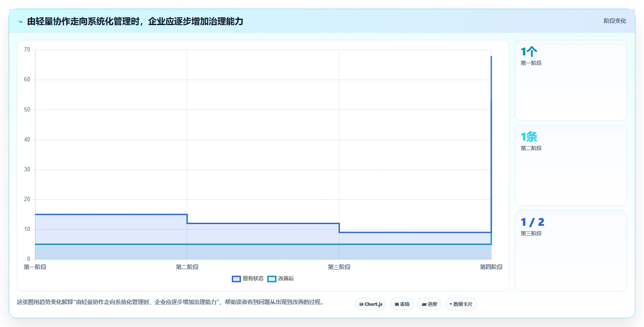
Task: Click the 1条 value in the second card
Action: tap(529, 137)
